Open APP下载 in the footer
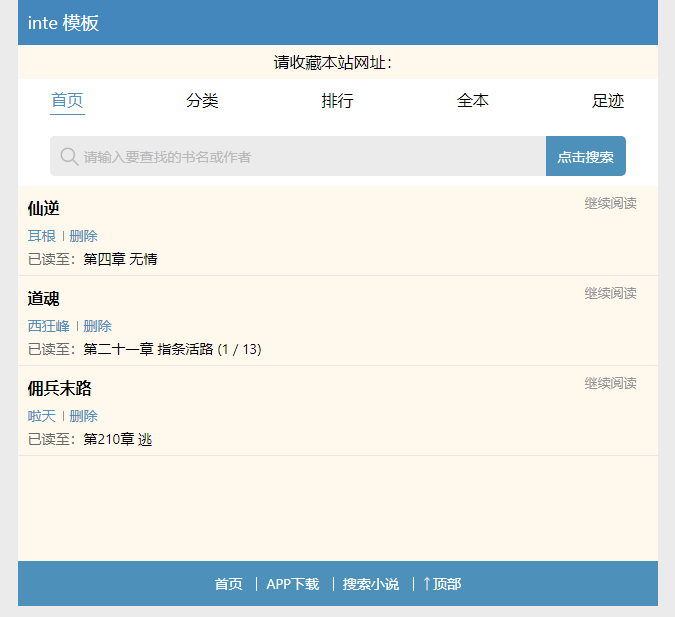The image size is (675, 617). (x=292, y=584)
